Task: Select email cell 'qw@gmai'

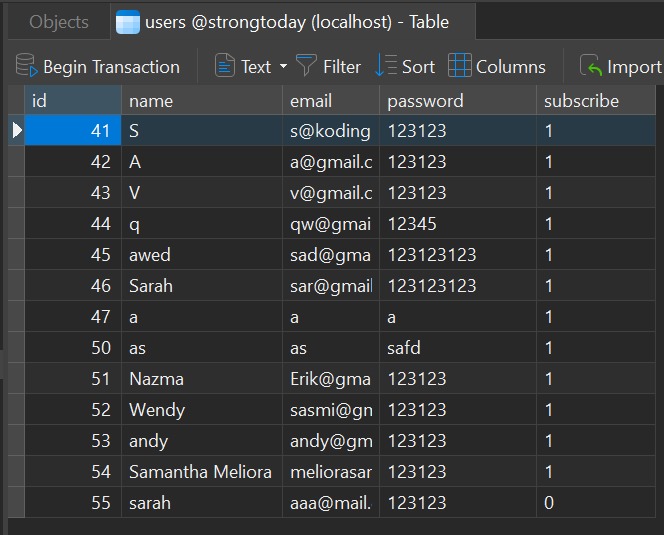Action: (331, 224)
